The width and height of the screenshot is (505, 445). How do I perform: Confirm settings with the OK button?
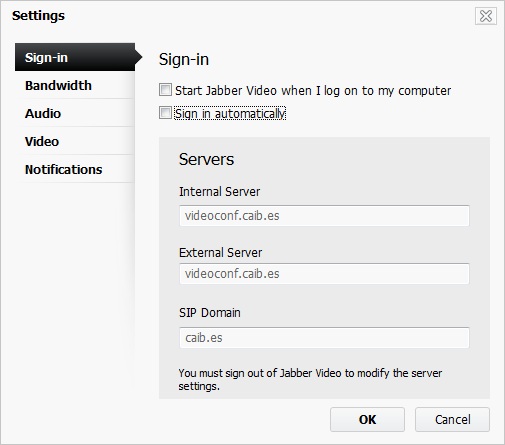[367, 419]
